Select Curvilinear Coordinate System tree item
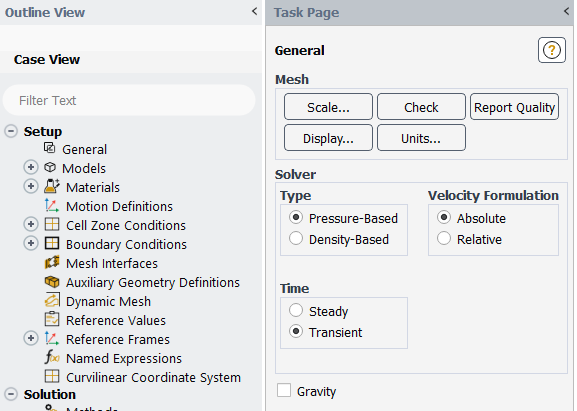 153,378
